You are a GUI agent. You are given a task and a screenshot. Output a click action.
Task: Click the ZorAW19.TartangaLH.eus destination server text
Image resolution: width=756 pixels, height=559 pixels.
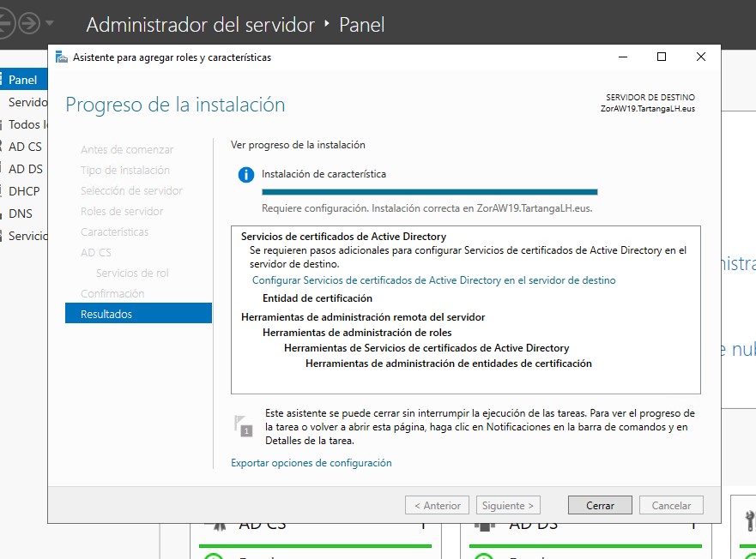coord(648,109)
